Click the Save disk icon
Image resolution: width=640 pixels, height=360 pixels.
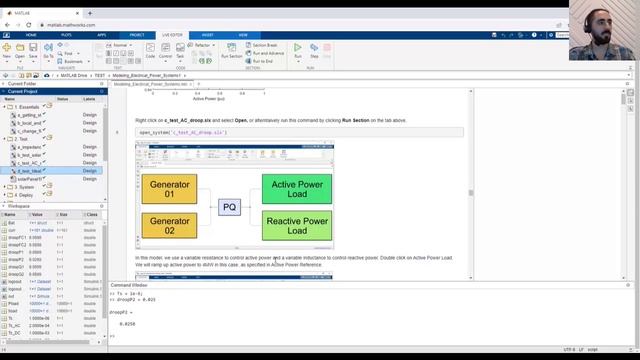click(x=33, y=47)
